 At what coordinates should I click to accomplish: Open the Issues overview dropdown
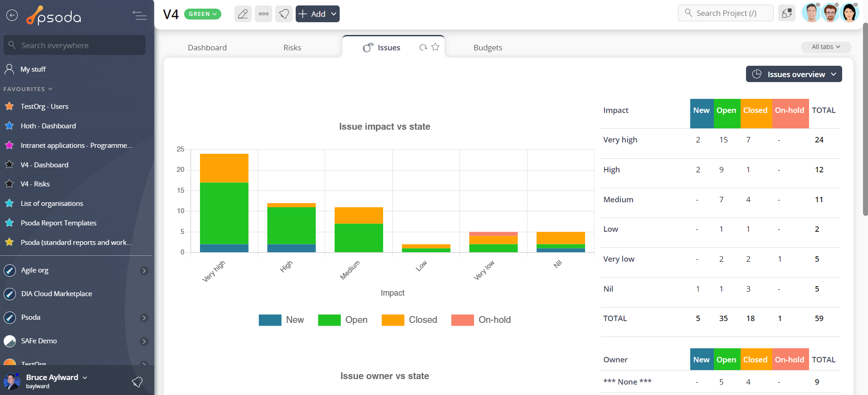pyautogui.click(x=794, y=74)
